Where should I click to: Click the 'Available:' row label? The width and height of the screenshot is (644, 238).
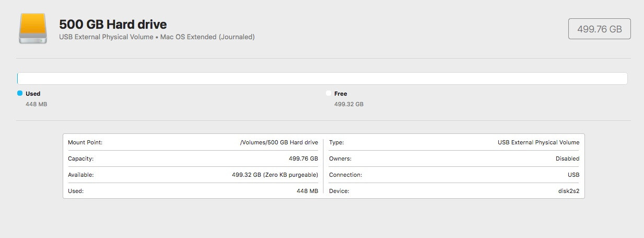(x=81, y=175)
